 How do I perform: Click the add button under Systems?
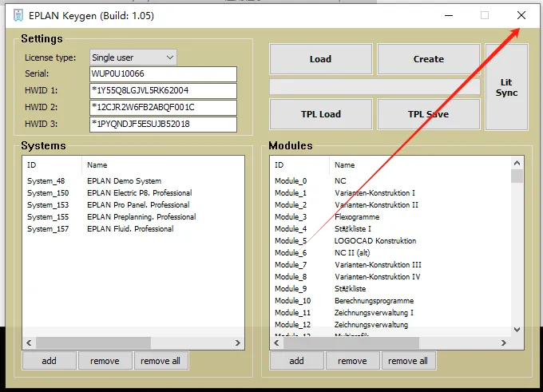[x=50, y=361]
